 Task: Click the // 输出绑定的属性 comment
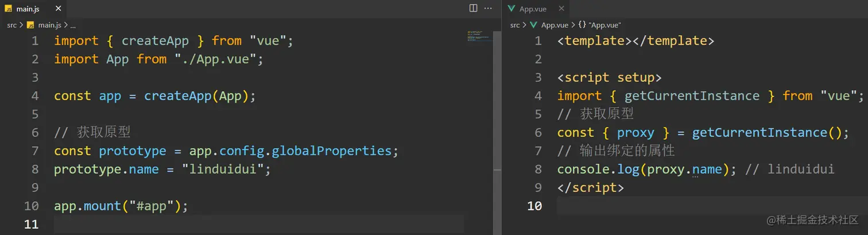tap(616, 151)
